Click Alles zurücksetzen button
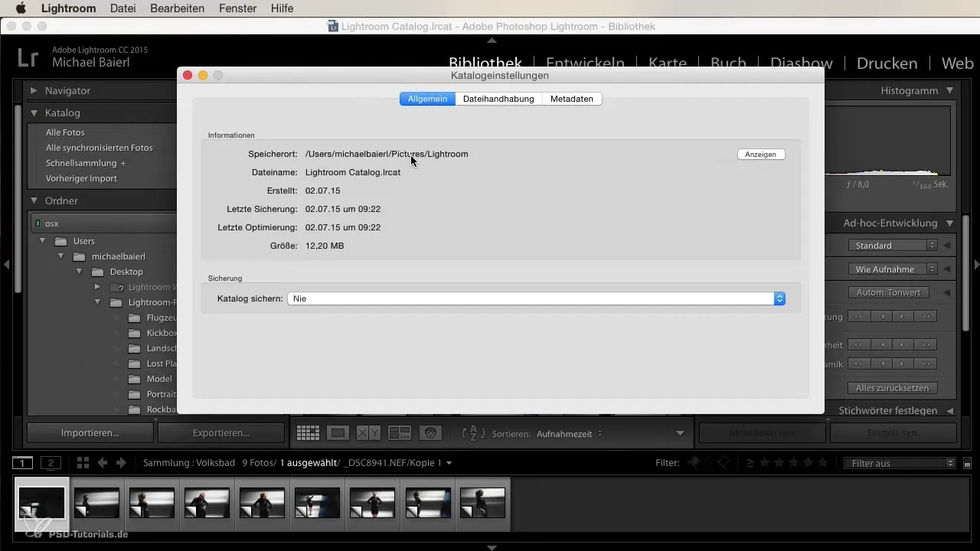Image resolution: width=980 pixels, height=551 pixels. (893, 388)
